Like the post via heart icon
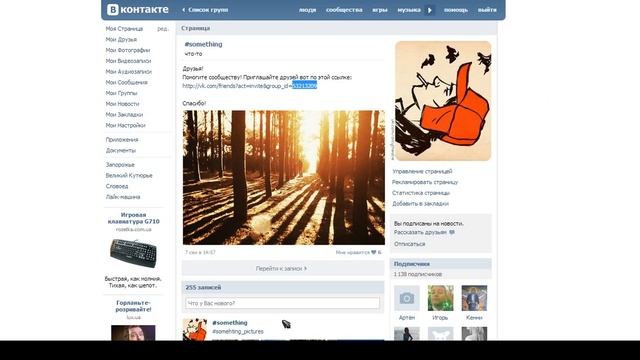640x360 pixels. [373, 253]
